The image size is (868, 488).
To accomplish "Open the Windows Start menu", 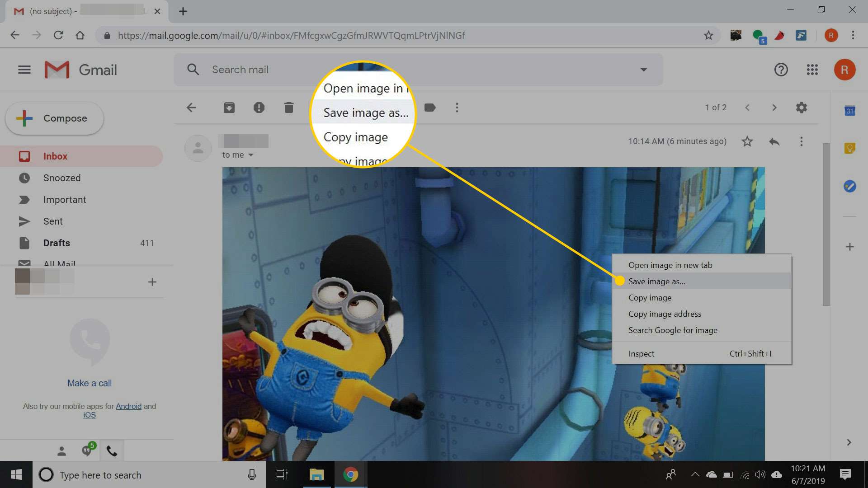I will tap(16, 474).
